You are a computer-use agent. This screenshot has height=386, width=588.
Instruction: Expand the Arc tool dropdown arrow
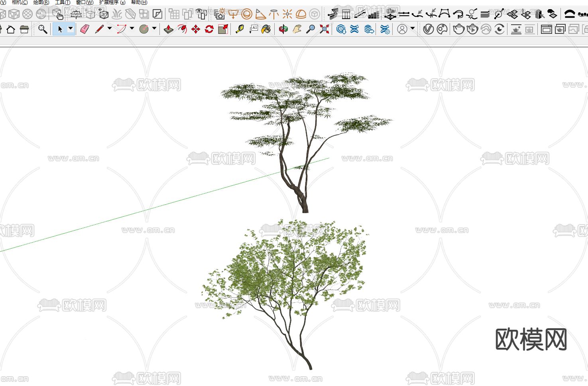pyautogui.click(x=132, y=29)
